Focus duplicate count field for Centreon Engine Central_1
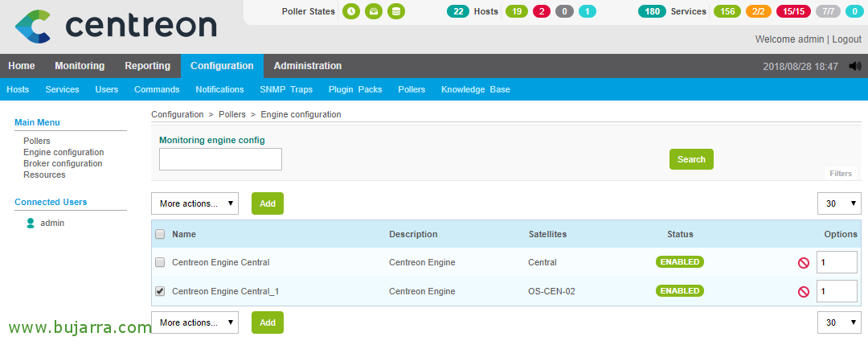 click(x=837, y=291)
